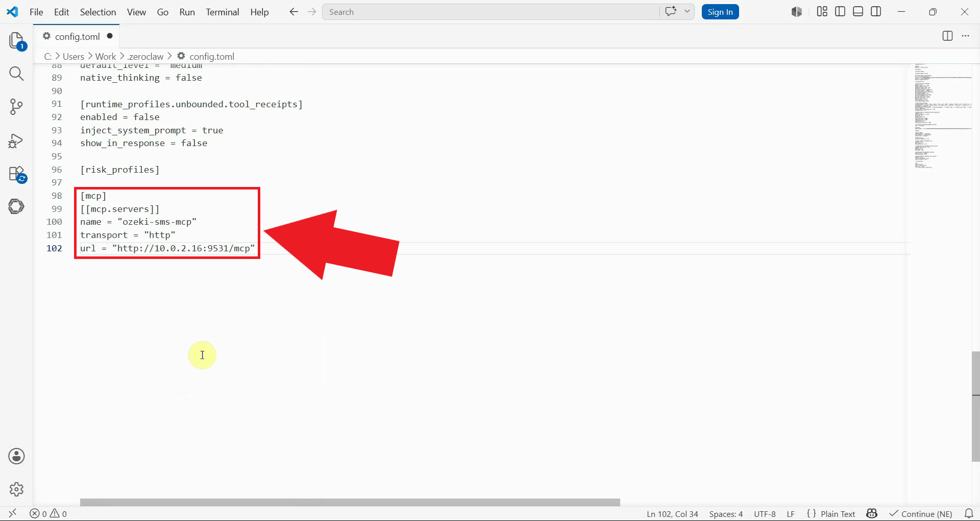Image resolution: width=980 pixels, height=521 pixels.
Task: Click line 96 text [risk_profiles]
Action: (120, 170)
